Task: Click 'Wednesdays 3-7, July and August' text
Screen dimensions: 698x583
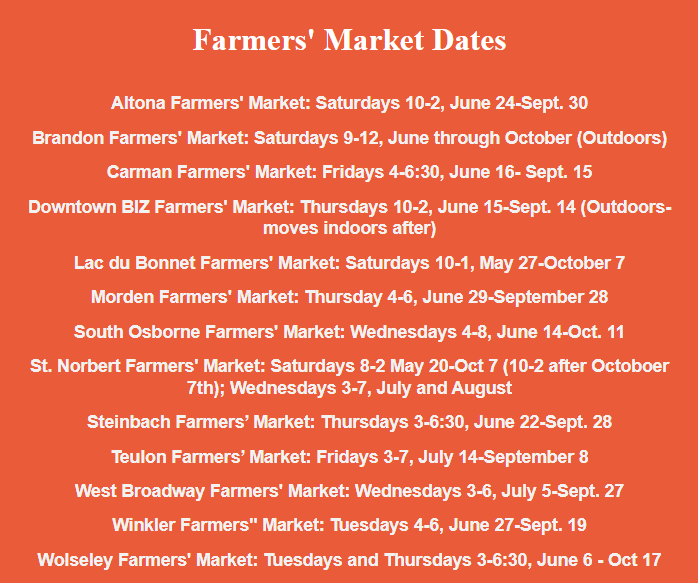Action: (x=387, y=387)
